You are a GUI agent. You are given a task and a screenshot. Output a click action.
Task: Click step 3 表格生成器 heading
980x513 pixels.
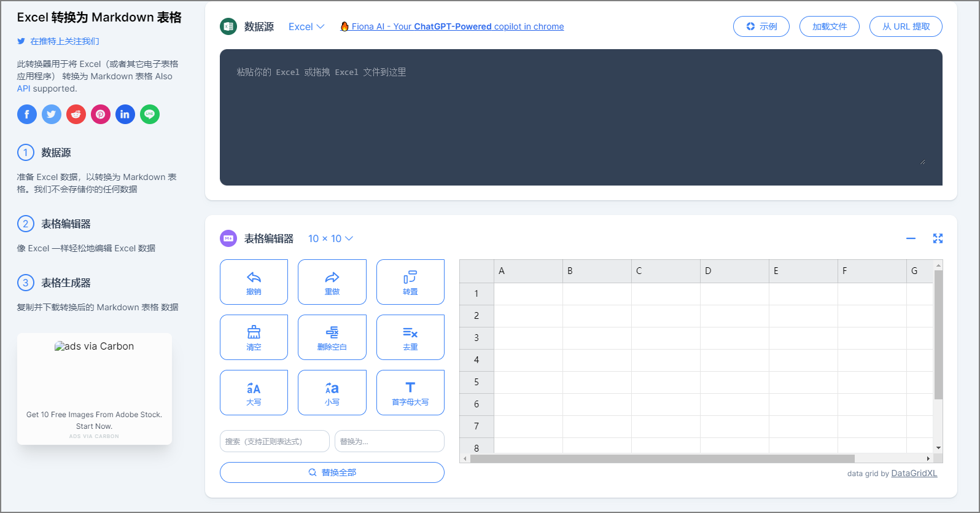click(66, 283)
